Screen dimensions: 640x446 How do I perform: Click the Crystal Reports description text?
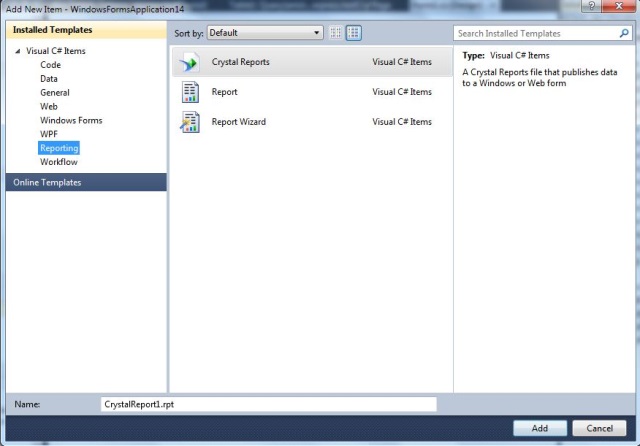tap(540, 78)
